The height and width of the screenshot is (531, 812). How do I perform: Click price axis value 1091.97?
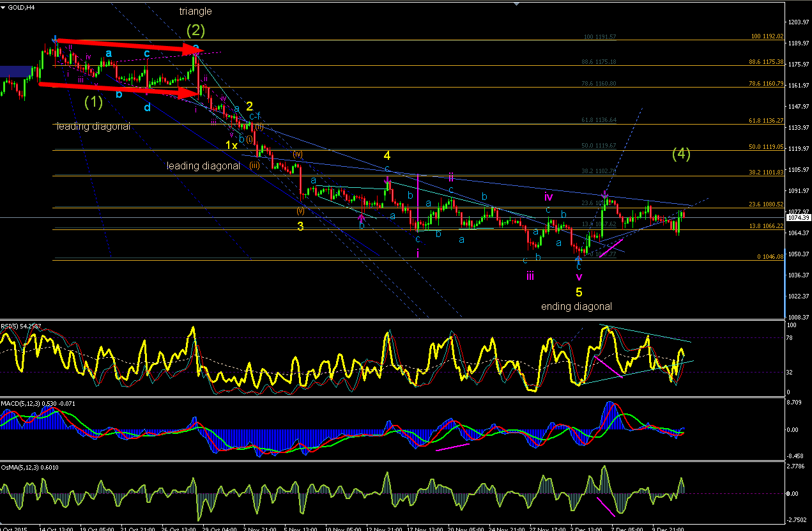click(x=799, y=191)
